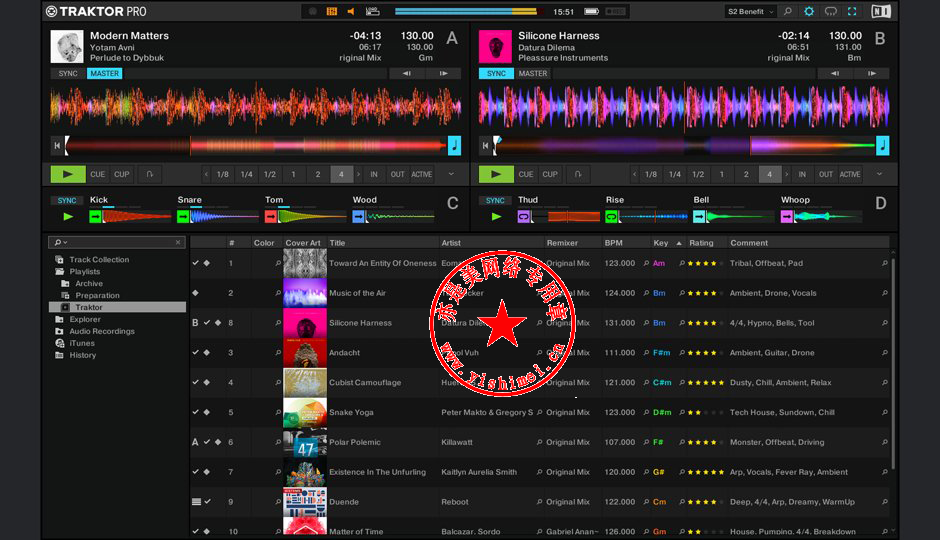Skip to start of Deck B track
The width and height of the screenshot is (940, 540).
click(x=485, y=146)
